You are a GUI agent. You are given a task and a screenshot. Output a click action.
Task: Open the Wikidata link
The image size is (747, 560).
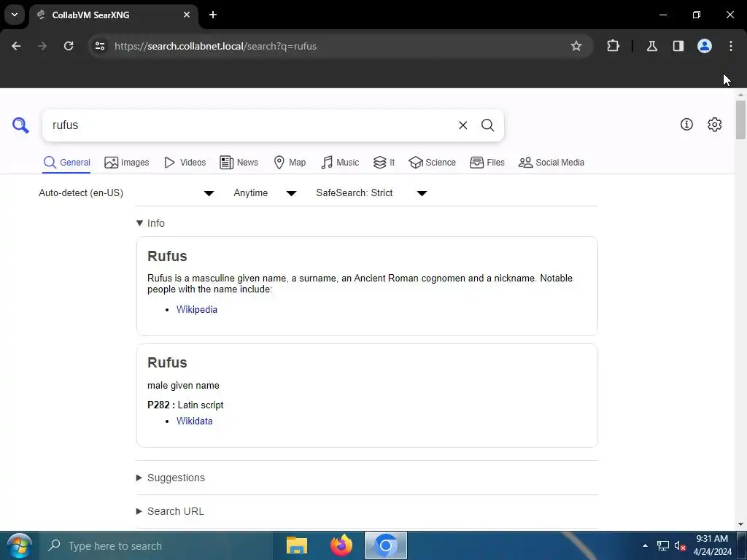[x=194, y=421]
